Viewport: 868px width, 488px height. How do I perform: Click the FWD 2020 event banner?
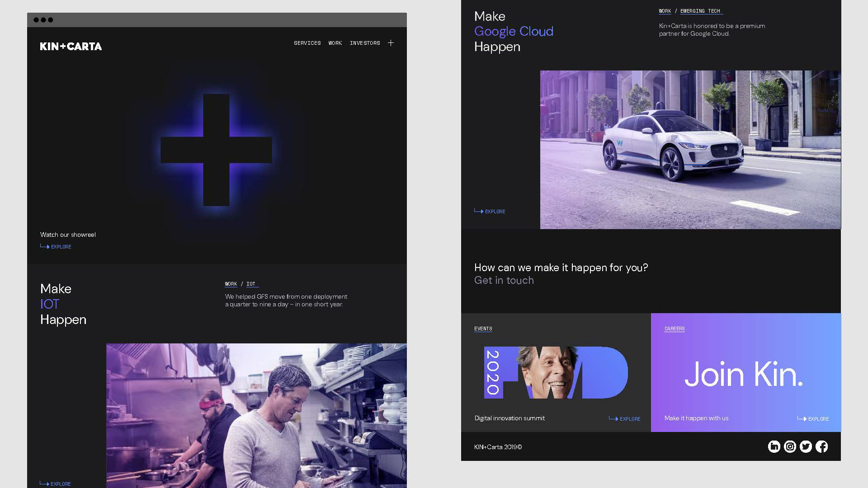pos(556,372)
